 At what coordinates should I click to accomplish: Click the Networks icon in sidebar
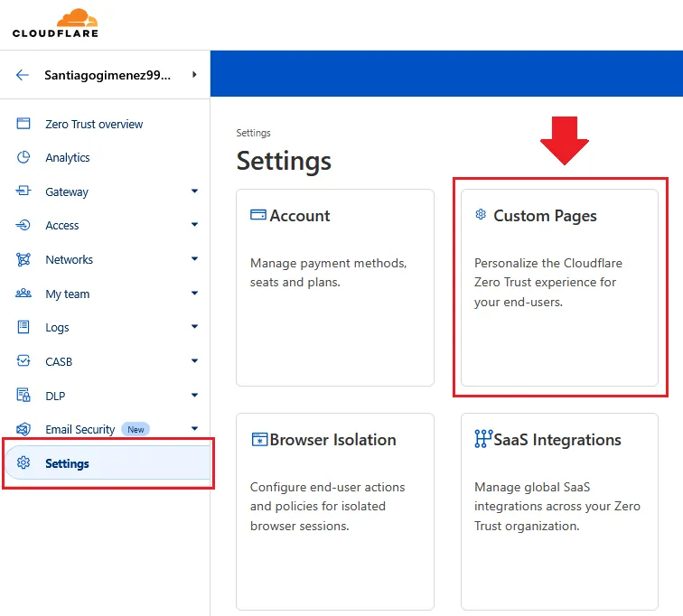pyautogui.click(x=24, y=259)
